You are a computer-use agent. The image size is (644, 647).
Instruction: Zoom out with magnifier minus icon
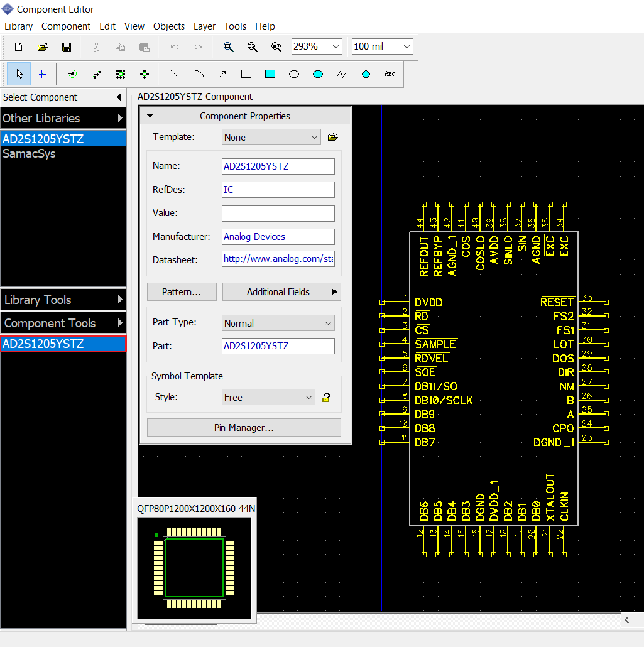[252, 47]
